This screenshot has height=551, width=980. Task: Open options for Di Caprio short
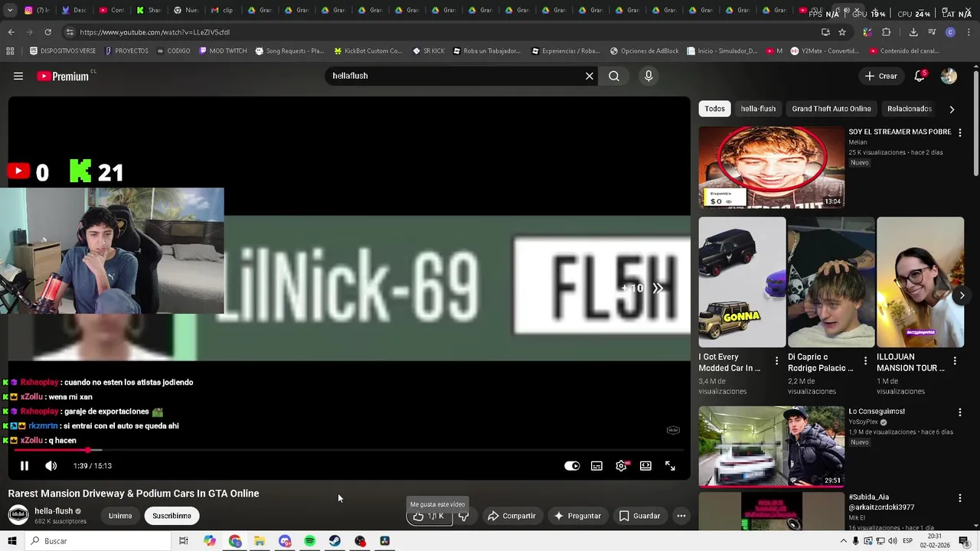click(x=865, y=360)
